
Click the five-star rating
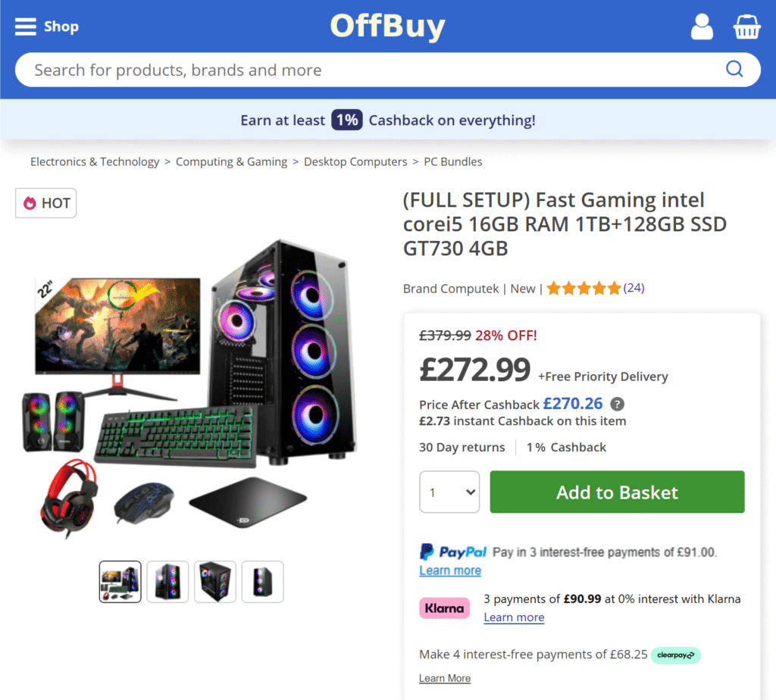584,288
